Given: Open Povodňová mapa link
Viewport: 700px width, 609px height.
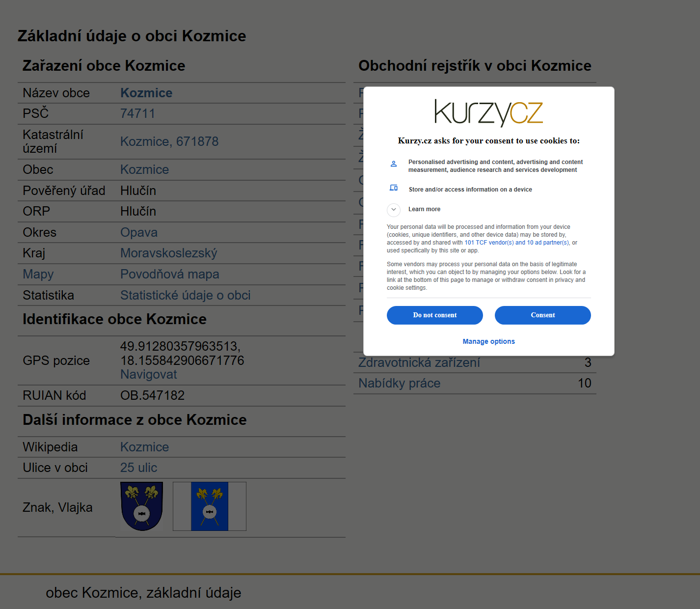Looking at the screenshot, I should click(169, 274).
